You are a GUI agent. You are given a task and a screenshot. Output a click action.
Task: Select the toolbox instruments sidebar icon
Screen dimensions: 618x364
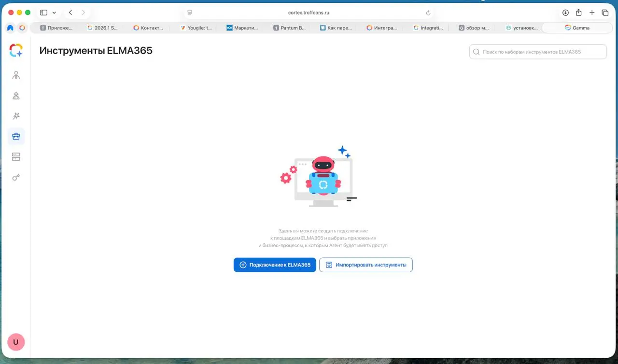click(16, 137)
